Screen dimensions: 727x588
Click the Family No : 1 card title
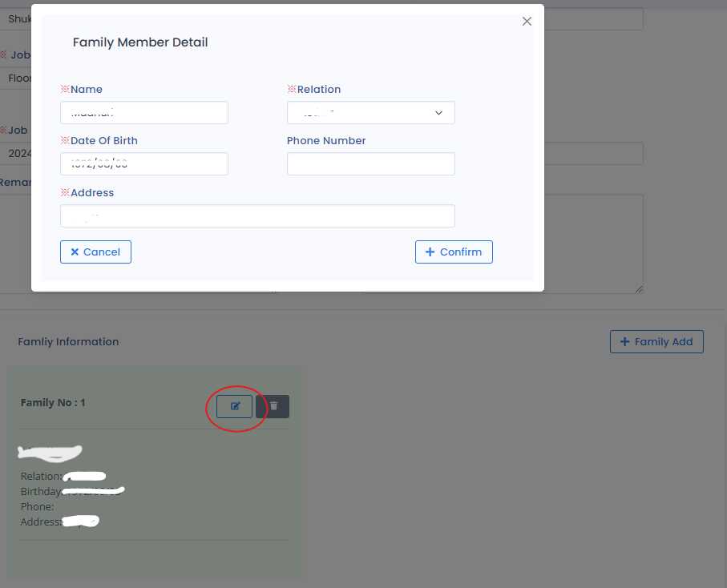pos(53,402)
